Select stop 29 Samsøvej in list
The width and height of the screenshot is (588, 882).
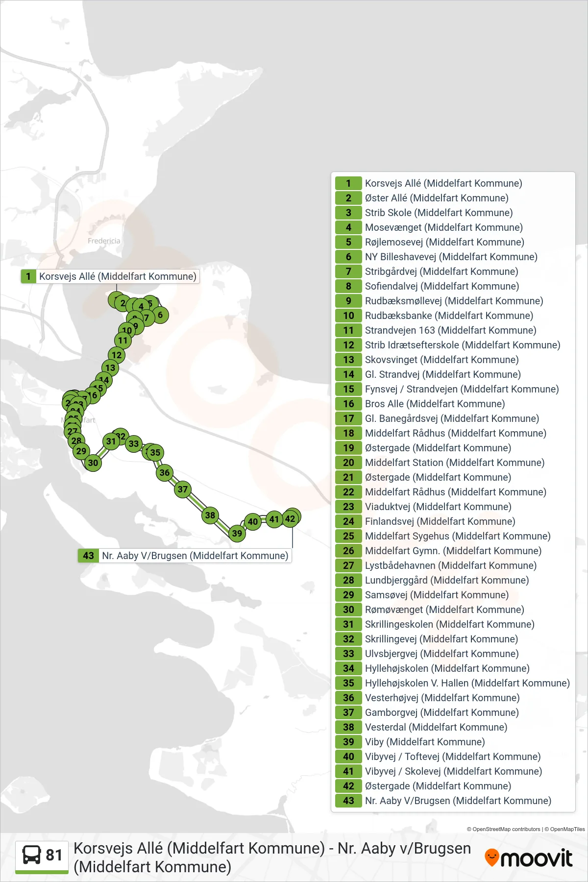tap(453, 595)
